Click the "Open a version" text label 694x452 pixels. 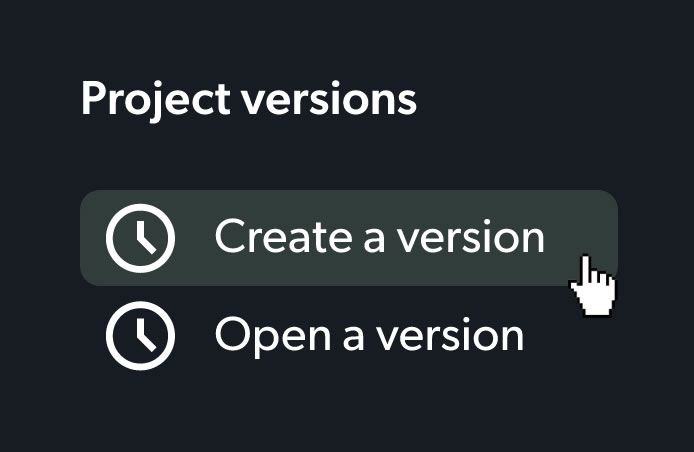(x=368, y=336)
